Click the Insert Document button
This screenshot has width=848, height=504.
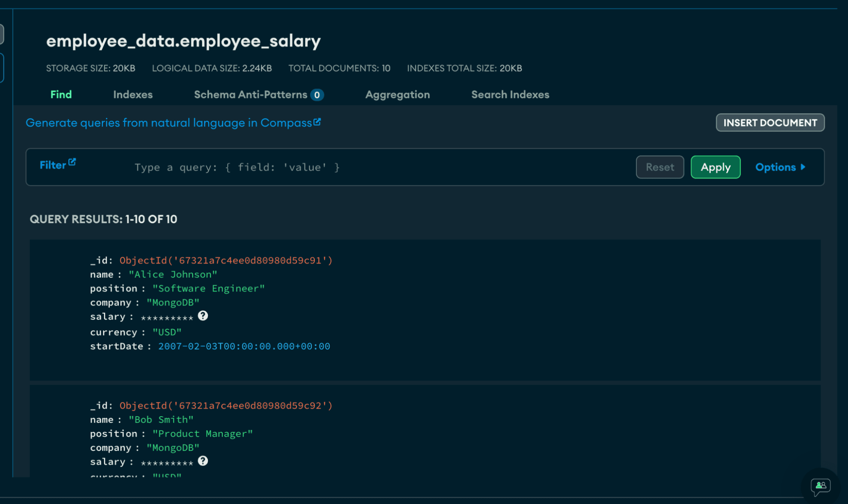click(x=770, y=123)
